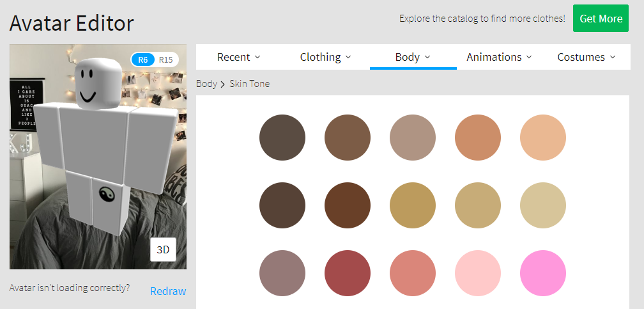Expand the Animations dropdown chevron
Viewport: 644px width, 309px height.
[x=529, y=57]
